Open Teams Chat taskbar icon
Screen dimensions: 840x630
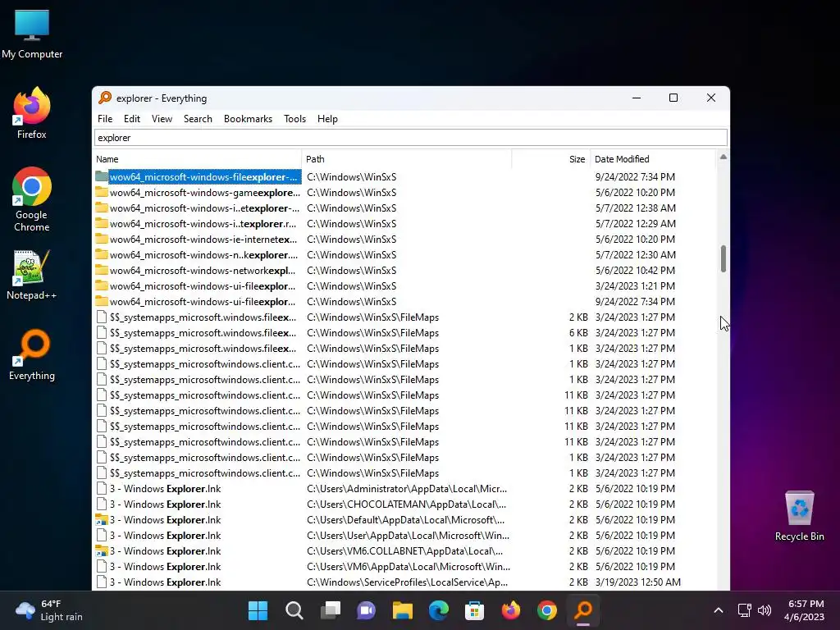[367, 610]
